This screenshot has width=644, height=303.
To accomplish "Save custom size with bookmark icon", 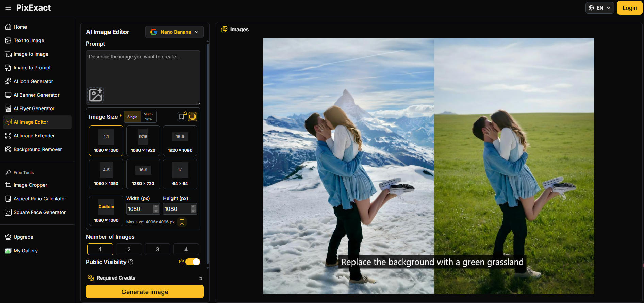I will click(x=182, y=222).
